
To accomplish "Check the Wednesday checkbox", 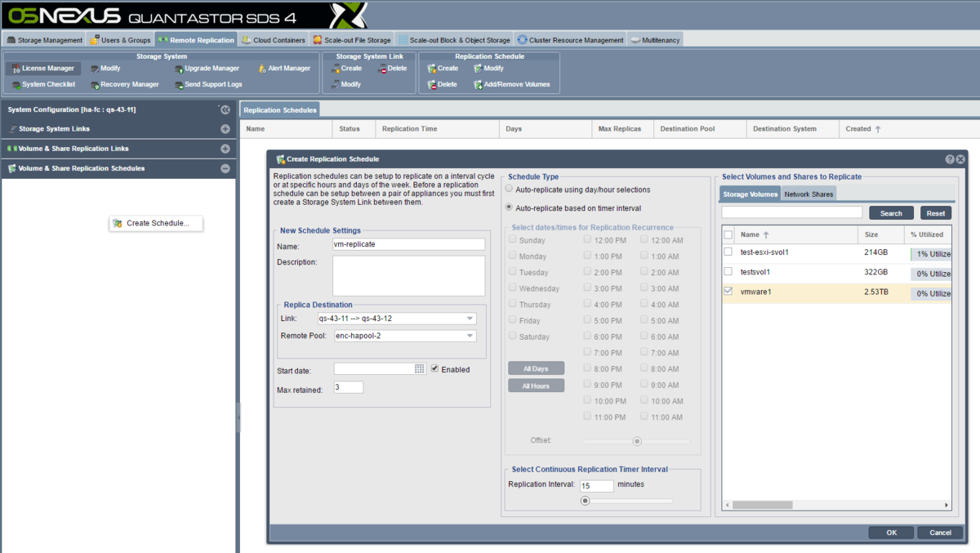I will point(513,288).
